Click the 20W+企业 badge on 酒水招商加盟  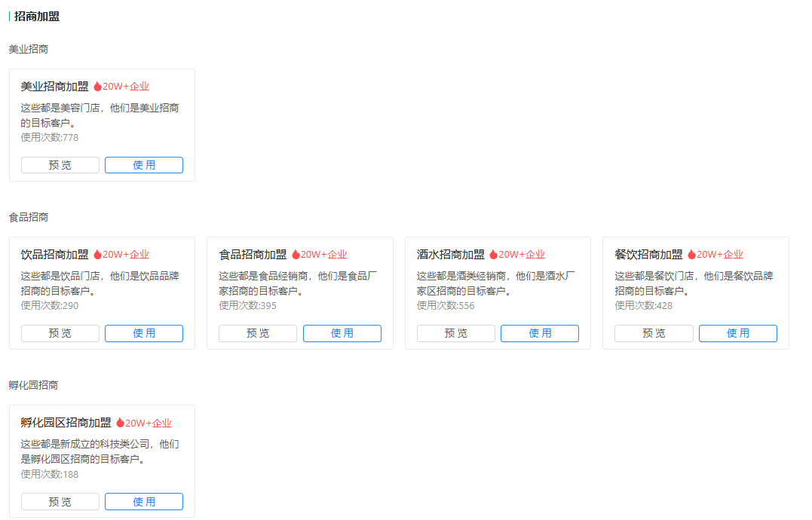click(x=522, y=255)
